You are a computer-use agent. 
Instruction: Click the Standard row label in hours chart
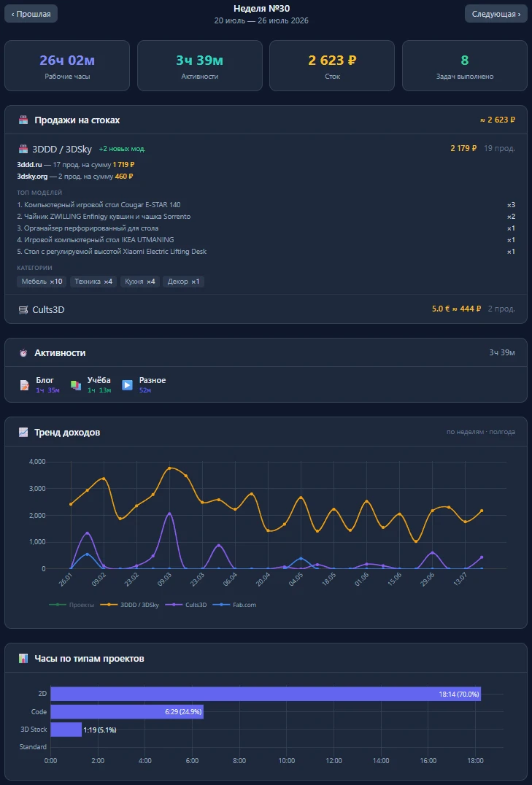pyautogui.click(x=33, y=747)
